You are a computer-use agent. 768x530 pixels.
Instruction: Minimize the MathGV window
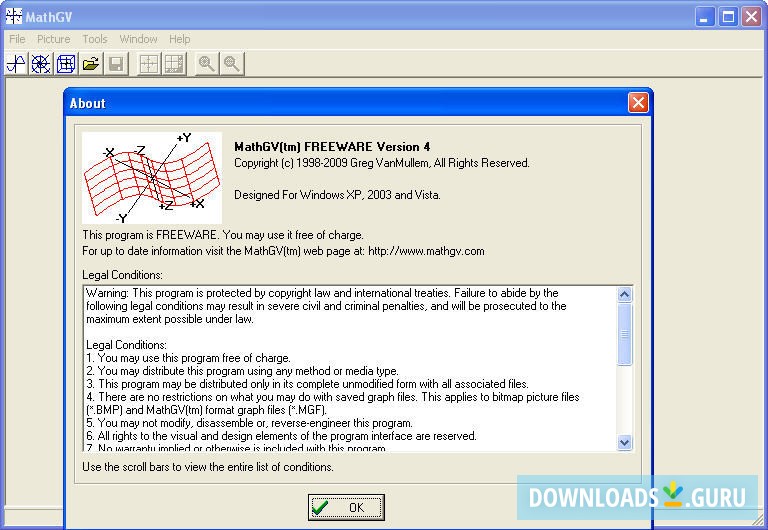(x=704, y=17)
